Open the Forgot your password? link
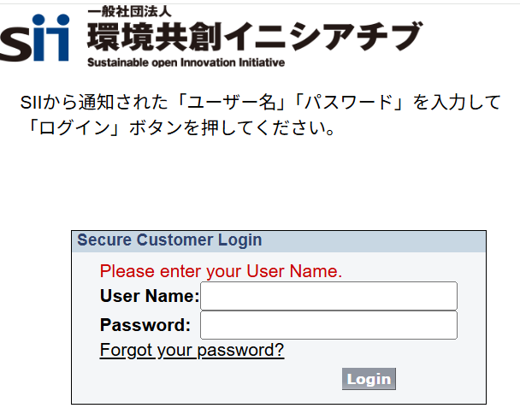The image size is (520, 420). click(192, 351)
